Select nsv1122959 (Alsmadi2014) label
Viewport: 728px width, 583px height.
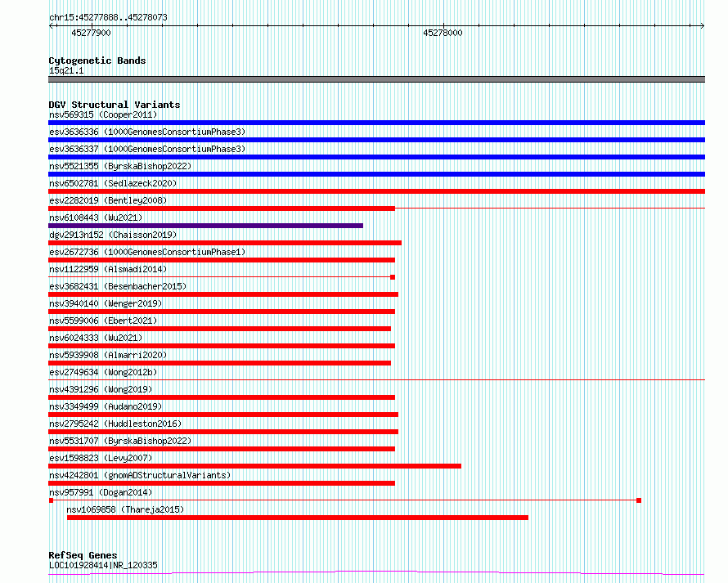click(108, 269)
